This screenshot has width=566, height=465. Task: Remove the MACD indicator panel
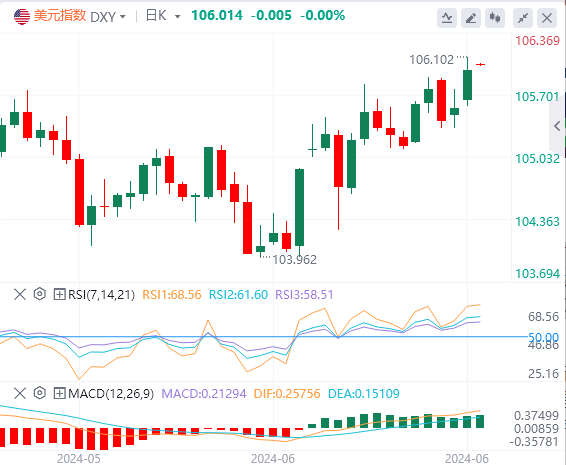pos(20,393)
